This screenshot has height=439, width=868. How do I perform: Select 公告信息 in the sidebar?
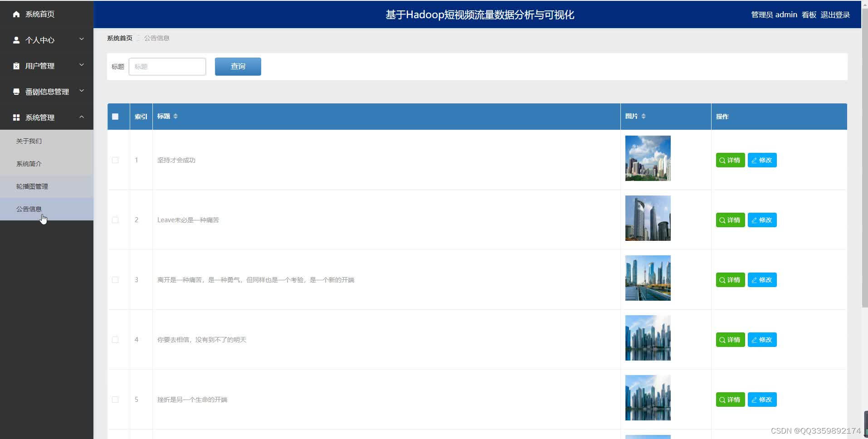[47, 209]
